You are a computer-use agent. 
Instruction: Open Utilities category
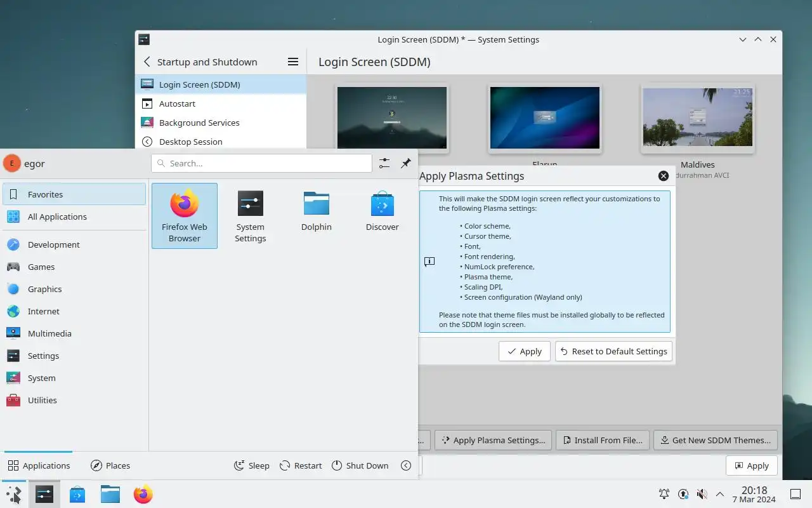[x=74, y=400]
